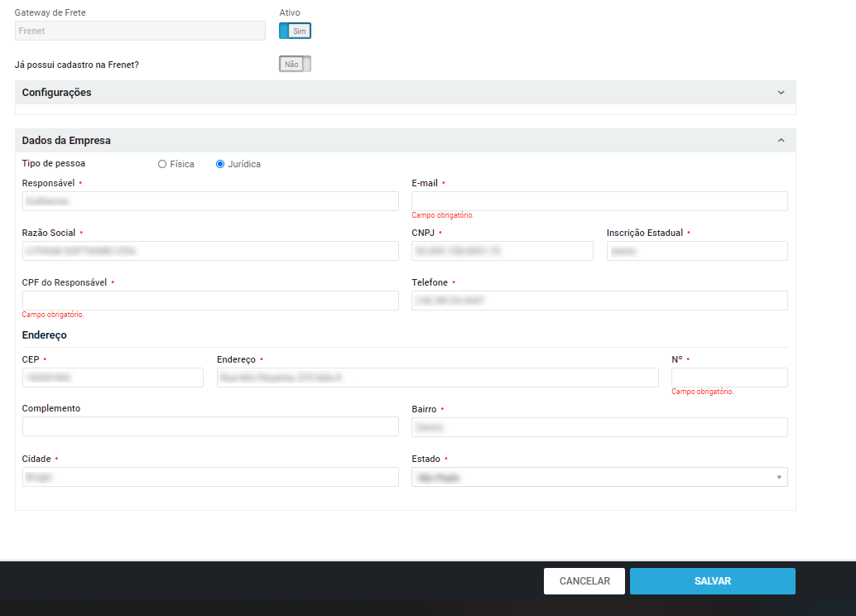Select the Inscrição Estadual field
Image resolution: width=856 pixels, height=616 pixels.
coord(697,251)
